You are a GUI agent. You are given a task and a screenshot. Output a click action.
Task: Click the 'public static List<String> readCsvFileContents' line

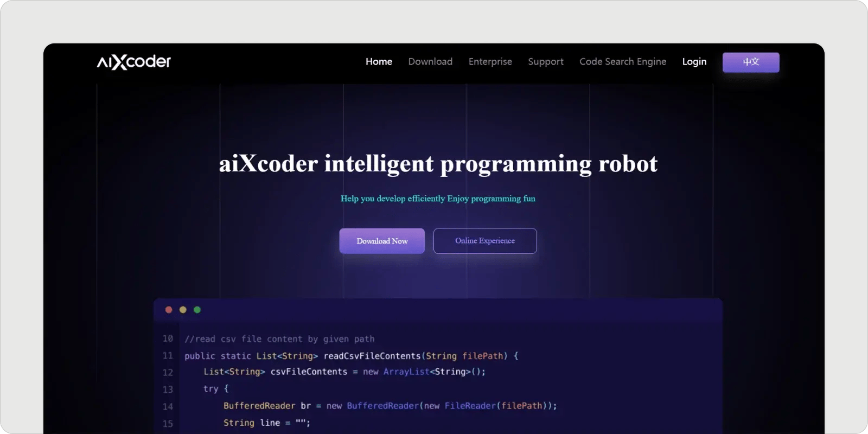click(352, 356)
